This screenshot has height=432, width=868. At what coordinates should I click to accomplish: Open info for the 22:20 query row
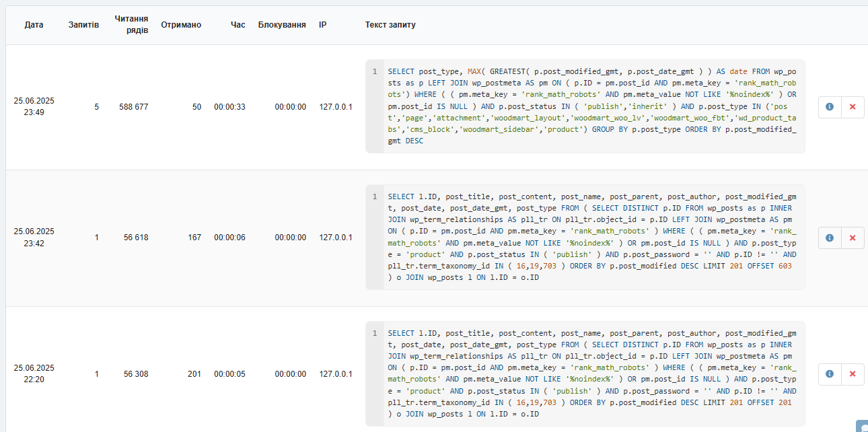[830, 374]
